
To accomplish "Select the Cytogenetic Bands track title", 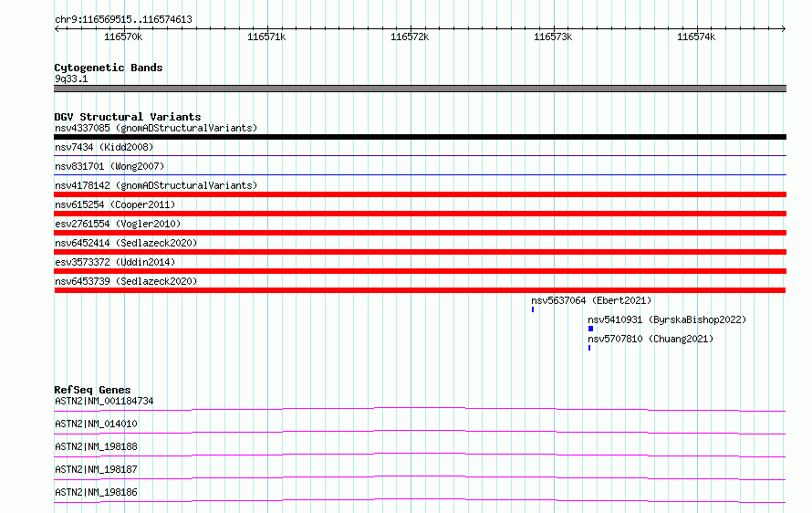I will pos(109,68).
